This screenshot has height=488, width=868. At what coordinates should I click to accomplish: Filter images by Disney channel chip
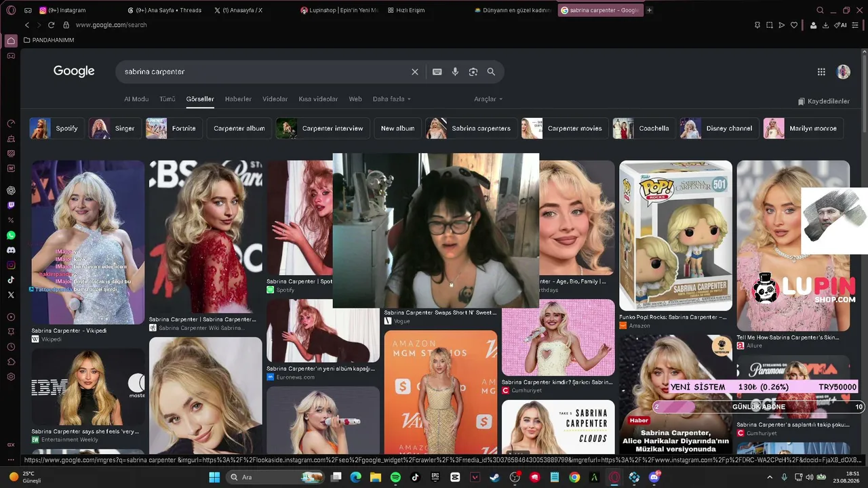tap(719, 128)
